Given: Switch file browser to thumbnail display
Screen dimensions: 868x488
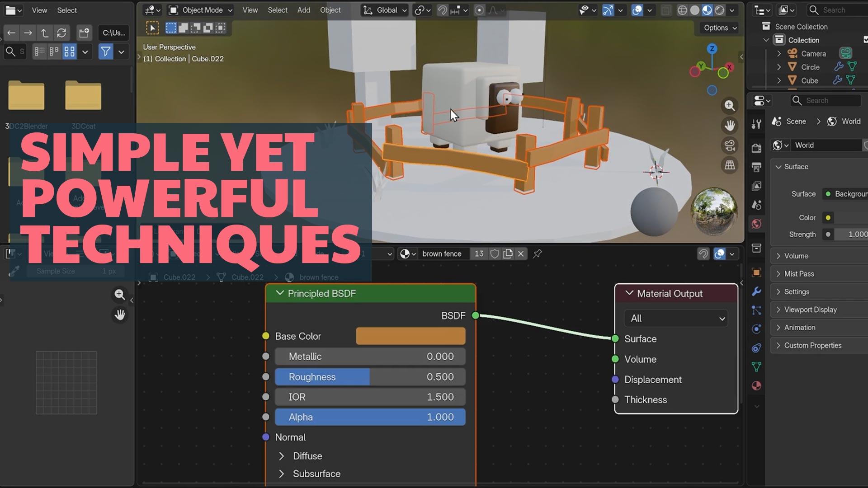Looking at the screenshot, I should [x=69, y=52].
